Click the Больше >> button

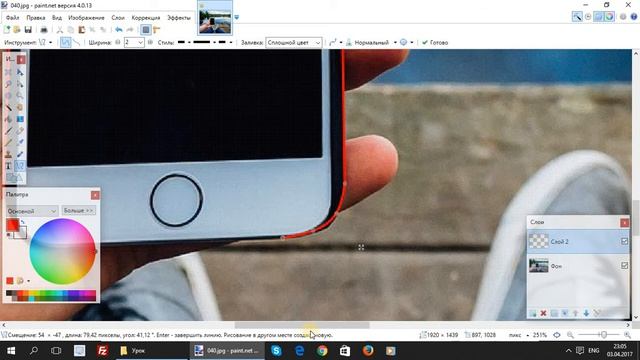point(79,211)
